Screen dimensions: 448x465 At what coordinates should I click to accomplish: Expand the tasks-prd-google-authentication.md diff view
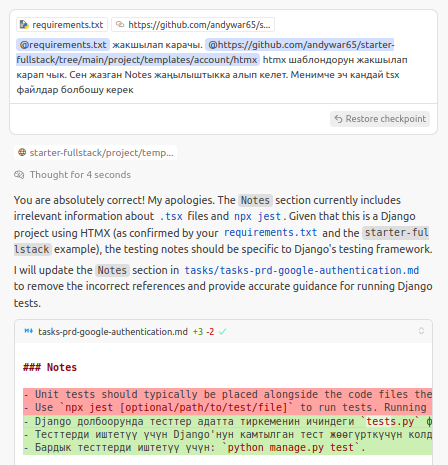421,331
